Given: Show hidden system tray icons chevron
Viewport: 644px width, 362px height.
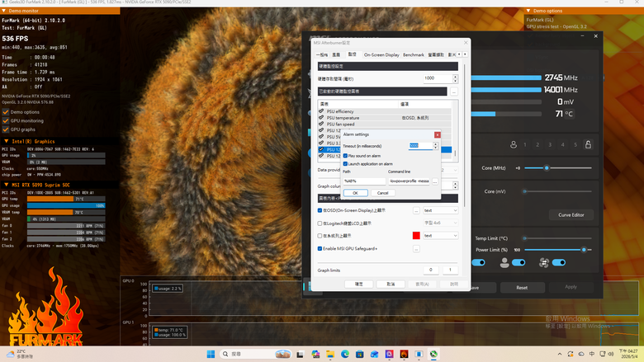Looking at the screenshot, I should click(x=560, y=355).
